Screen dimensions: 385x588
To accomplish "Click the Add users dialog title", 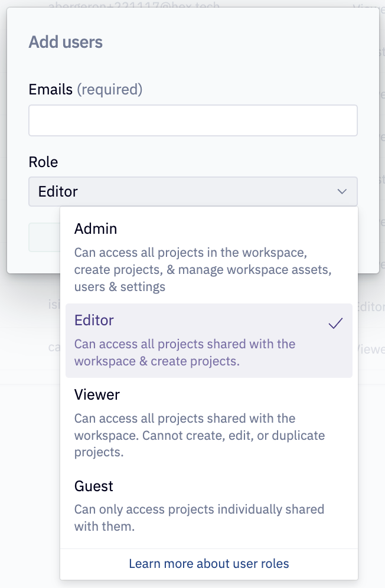I will (66, 42).
